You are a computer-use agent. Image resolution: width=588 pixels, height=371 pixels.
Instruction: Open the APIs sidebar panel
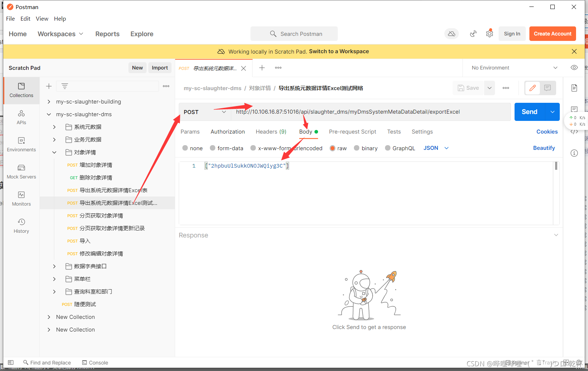(21, 117)
